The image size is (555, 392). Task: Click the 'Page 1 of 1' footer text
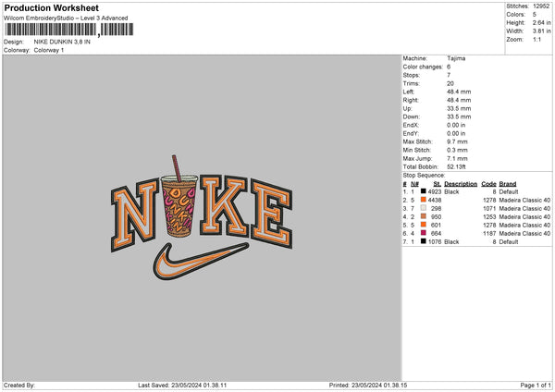[x=536, y=386]
